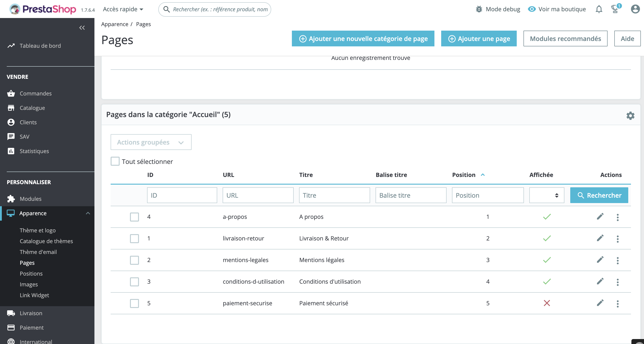644x344 pixels.
Task: Check the Tout sélectionner checkbox
Action: 115,161
